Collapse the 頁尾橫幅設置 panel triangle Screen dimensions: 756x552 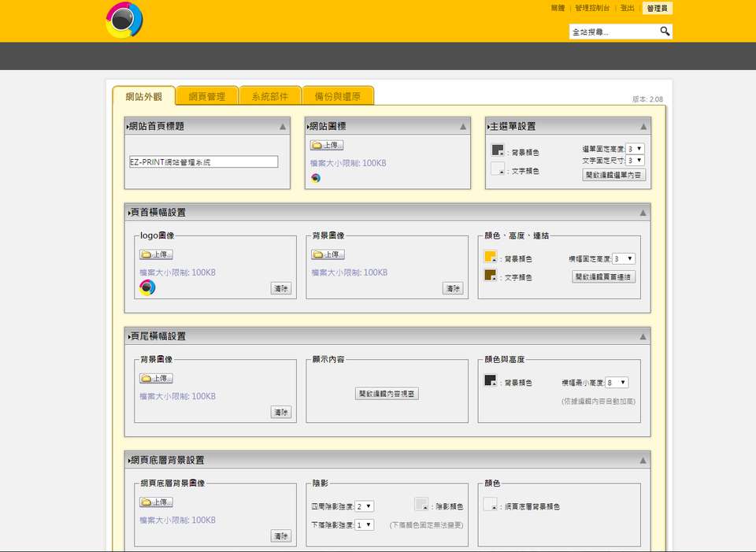(x=643, y=336)
